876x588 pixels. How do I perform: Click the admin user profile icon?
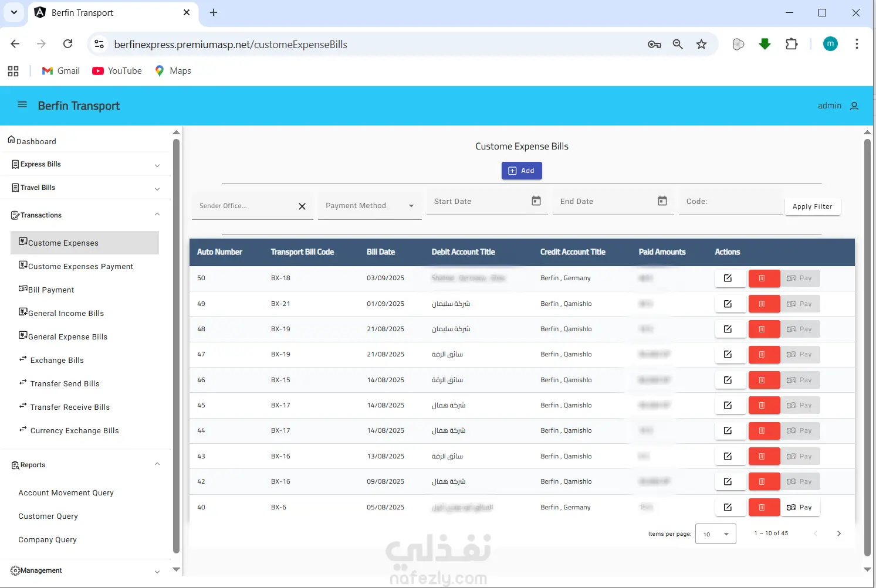tap(854, 106)
